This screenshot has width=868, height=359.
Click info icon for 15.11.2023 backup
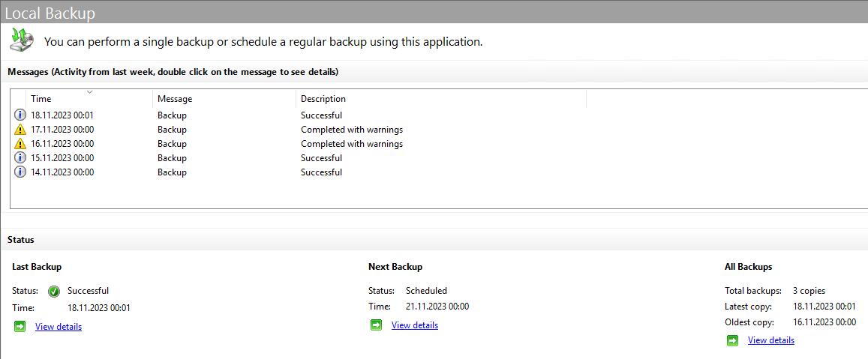coord(20,158)
